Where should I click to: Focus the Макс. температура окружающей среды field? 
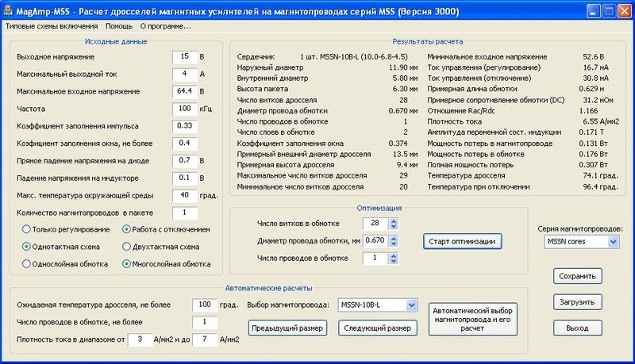(185, 195)
